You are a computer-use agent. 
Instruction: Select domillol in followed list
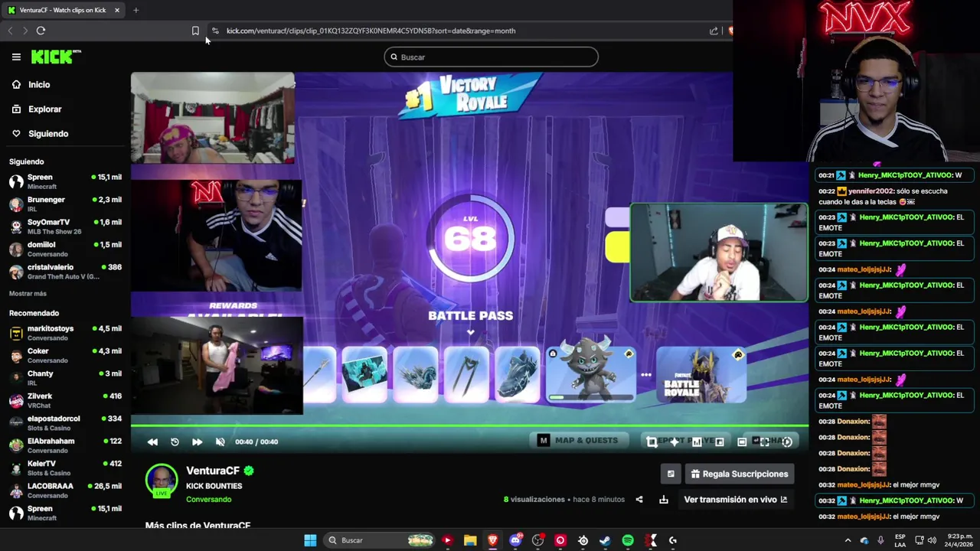(65, 249)
